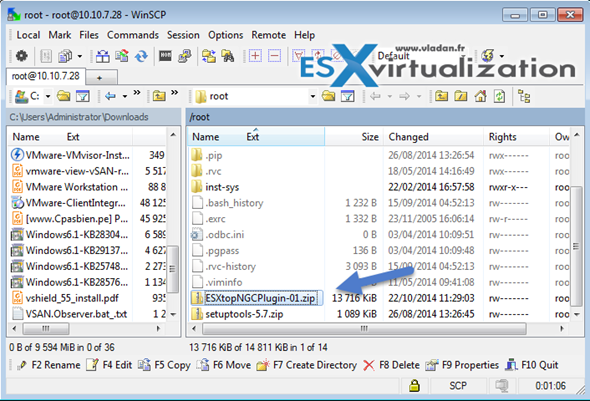Viewport: 590px width, 401px height.
Task: Open the remote root directory dropdown
Action: 313,97
